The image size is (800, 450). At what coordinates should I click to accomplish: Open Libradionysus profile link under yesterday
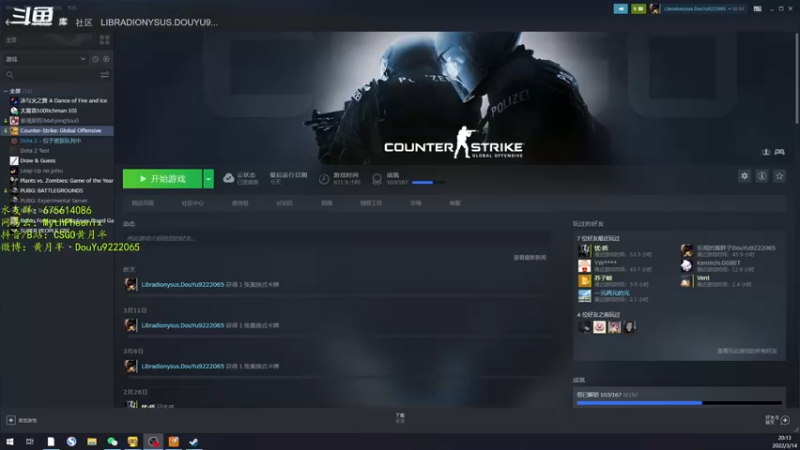[x=183, y=285]
